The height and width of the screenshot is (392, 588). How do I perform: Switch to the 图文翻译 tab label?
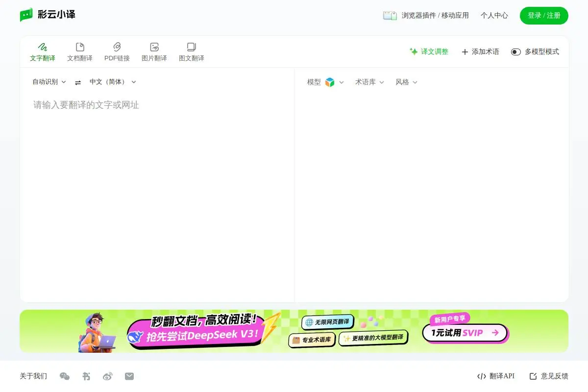pyautogui.click(x=192, y=58)
